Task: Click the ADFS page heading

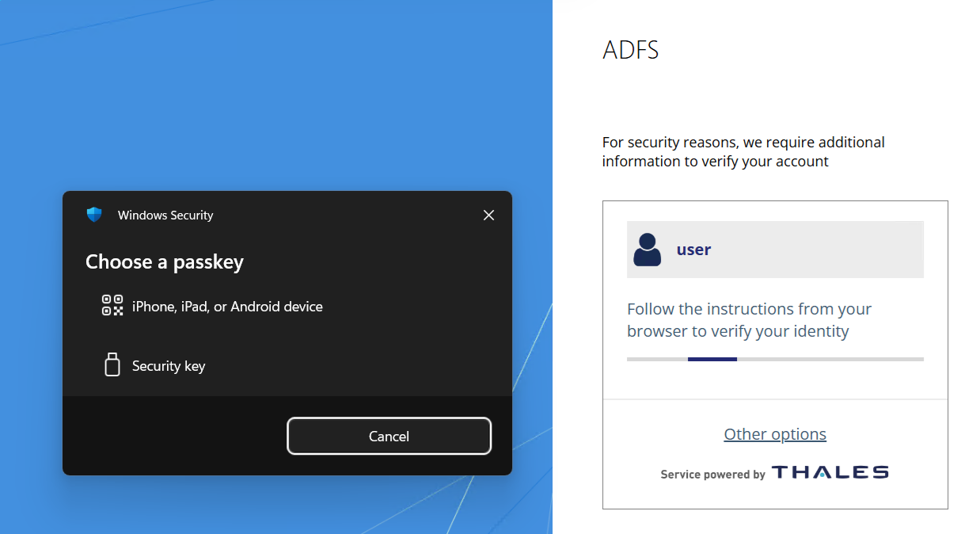Action: (630, 49)
